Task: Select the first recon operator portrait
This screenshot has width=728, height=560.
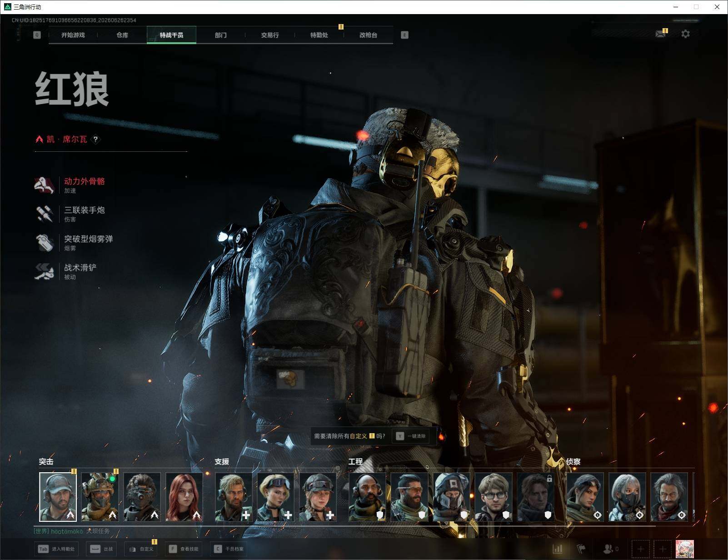Action: click(585, 497)
